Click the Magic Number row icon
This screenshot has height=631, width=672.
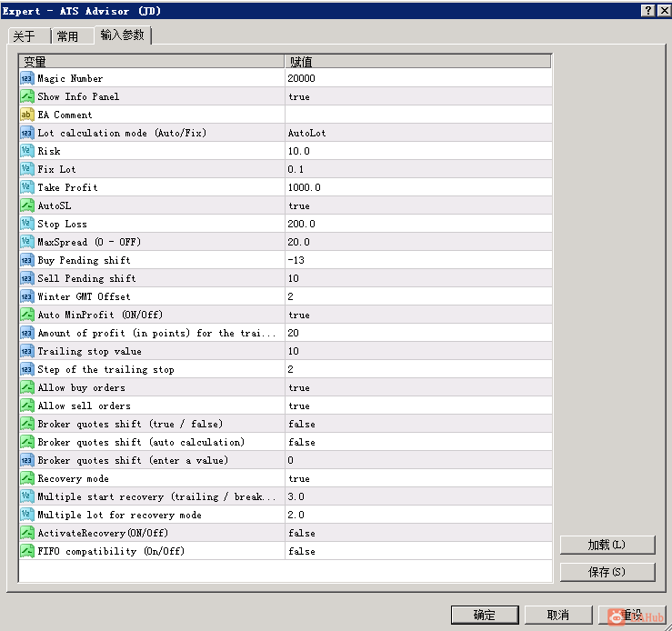[26, 78]
